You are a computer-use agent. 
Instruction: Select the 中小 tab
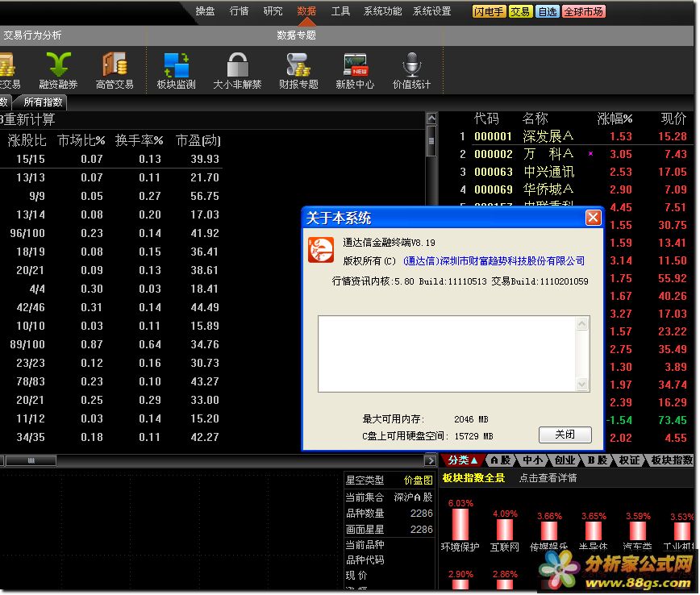pos(532,460)
